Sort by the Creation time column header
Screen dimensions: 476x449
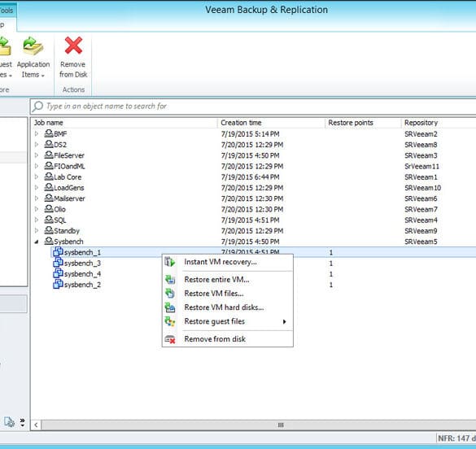pos(272,123)
